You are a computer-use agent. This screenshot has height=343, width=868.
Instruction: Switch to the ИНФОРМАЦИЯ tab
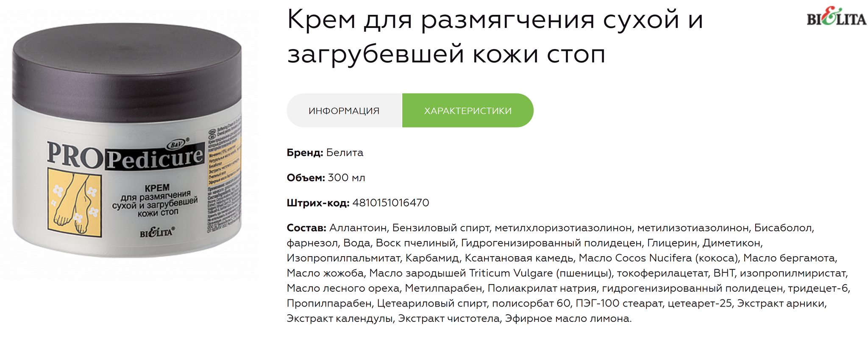(344, 111)
